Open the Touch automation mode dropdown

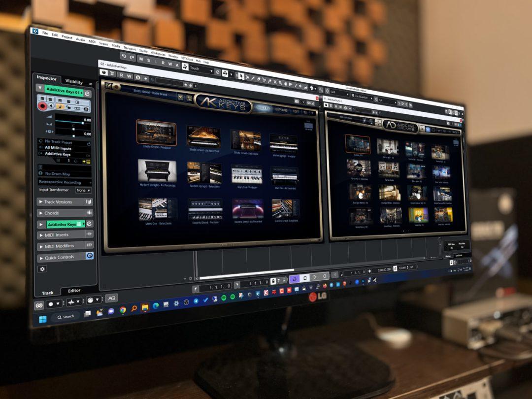pos(201,69)
